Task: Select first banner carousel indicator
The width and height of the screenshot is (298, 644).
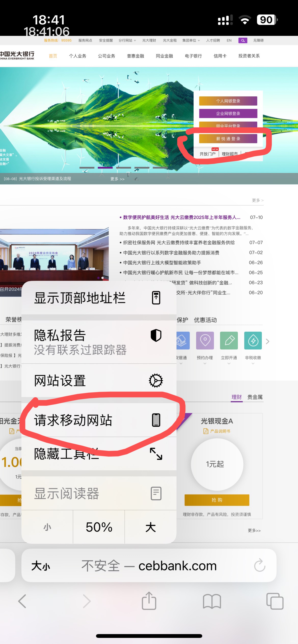Action: point(87,168)
